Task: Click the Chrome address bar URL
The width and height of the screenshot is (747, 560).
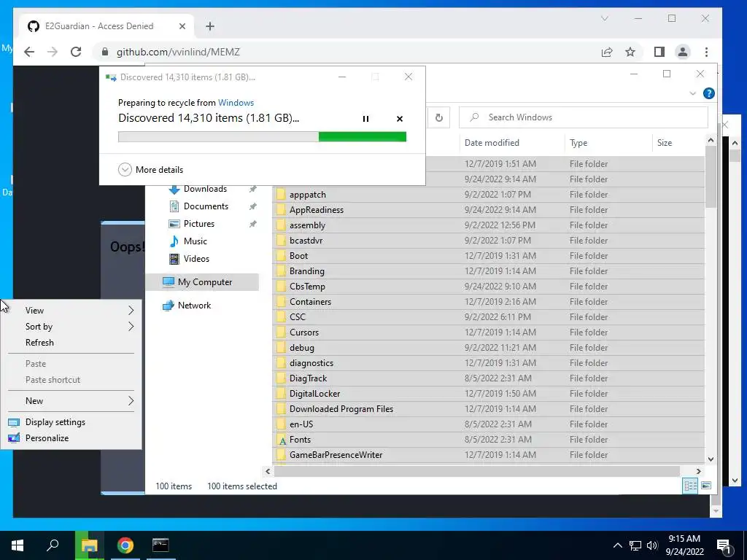Action: pyautogui.click(x=178, y=52)
